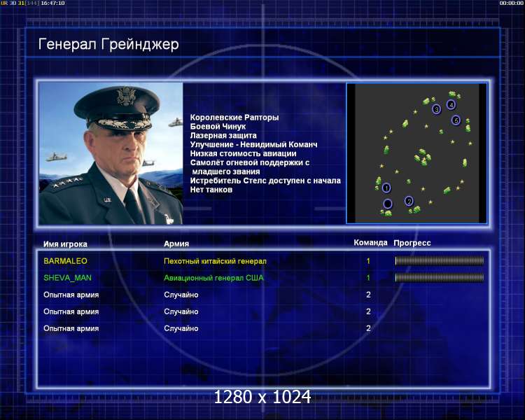Click 'Авиационный генерал США' army entry
Viewport: 525px width, 420px height.
[213, 278]
